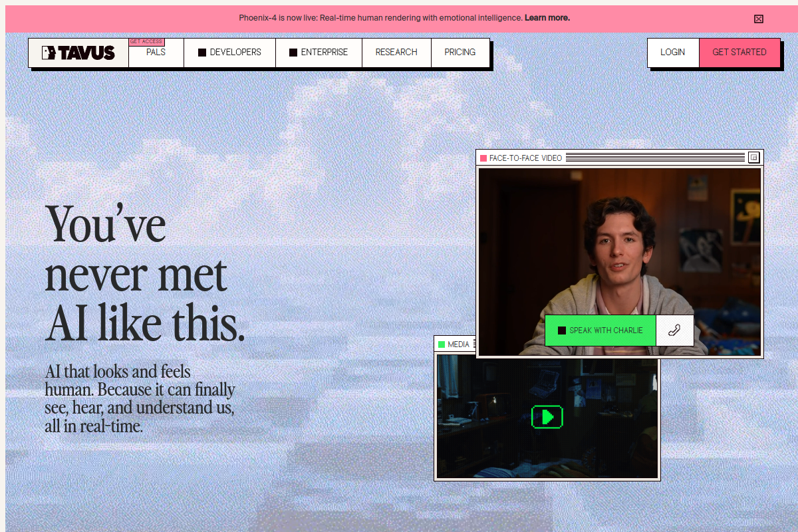Click the Phoenix-4 is now live banner text
798x532 pixels.
381,18
